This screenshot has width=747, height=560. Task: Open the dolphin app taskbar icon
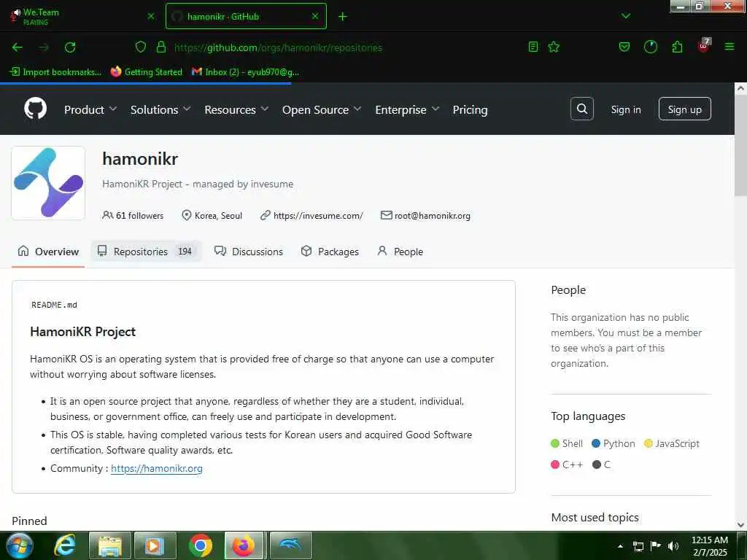(x=290, y=545)
